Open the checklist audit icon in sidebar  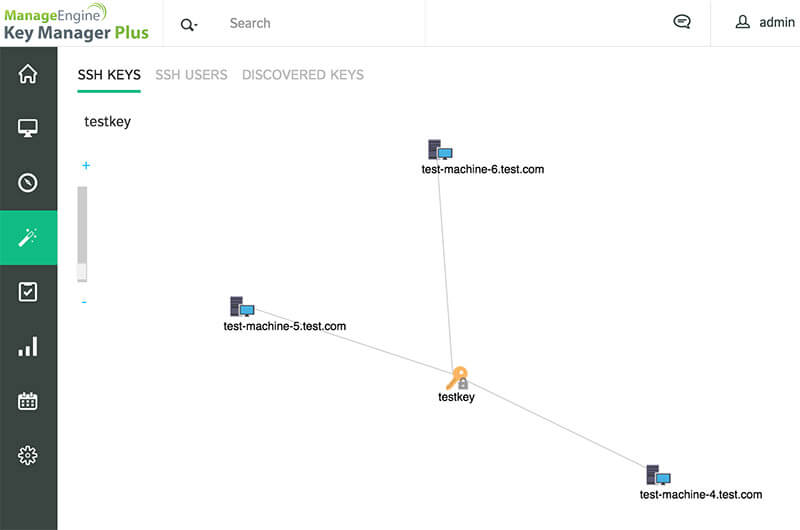(28, 292)
